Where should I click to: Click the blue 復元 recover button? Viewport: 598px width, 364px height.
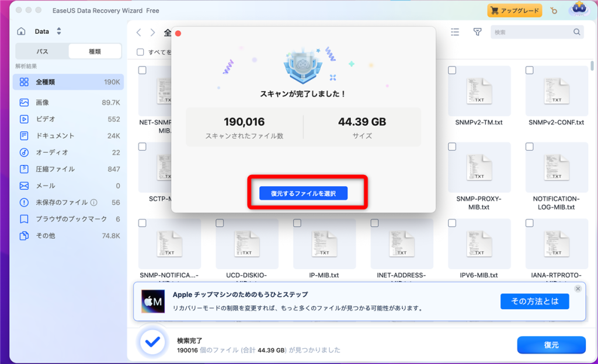pyautogui.click(x=551, y=345)
